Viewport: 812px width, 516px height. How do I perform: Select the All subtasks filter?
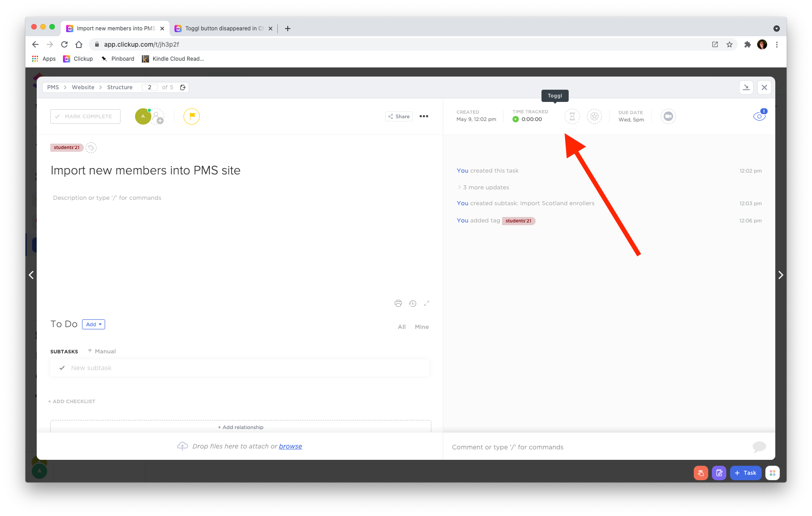401,327
